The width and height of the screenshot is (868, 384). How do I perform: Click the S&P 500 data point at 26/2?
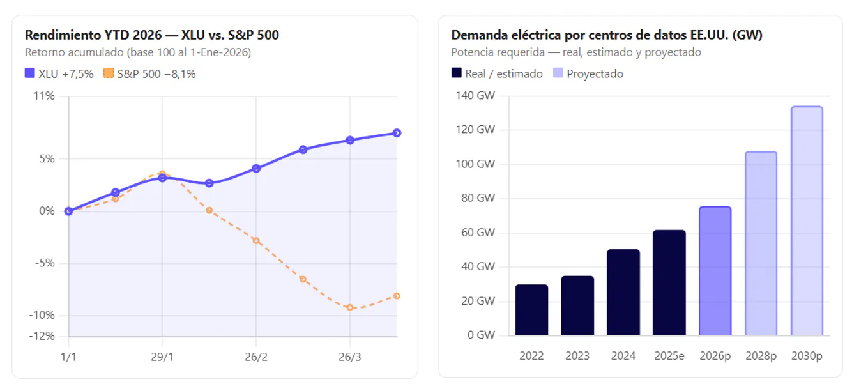point(256,241)
